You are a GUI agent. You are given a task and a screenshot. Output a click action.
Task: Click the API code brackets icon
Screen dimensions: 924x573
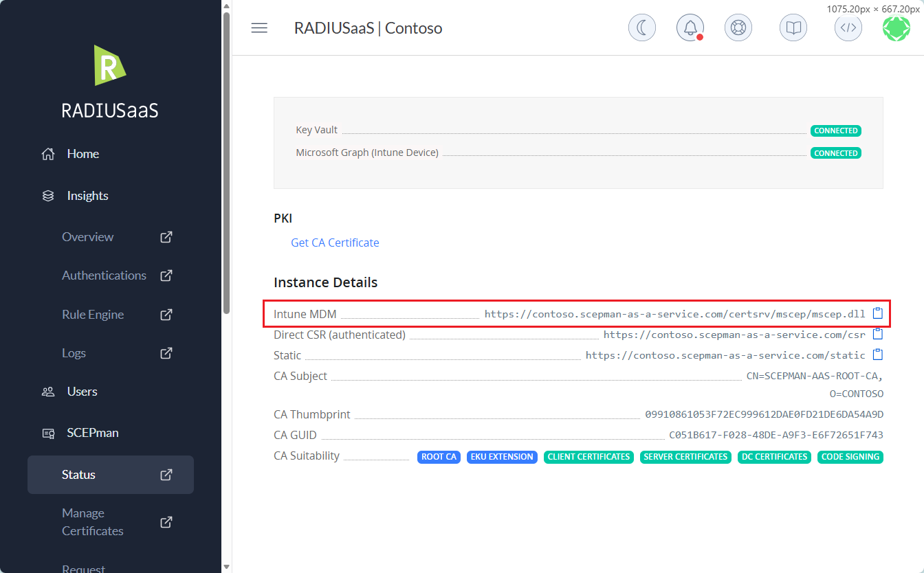coord(848,28)
